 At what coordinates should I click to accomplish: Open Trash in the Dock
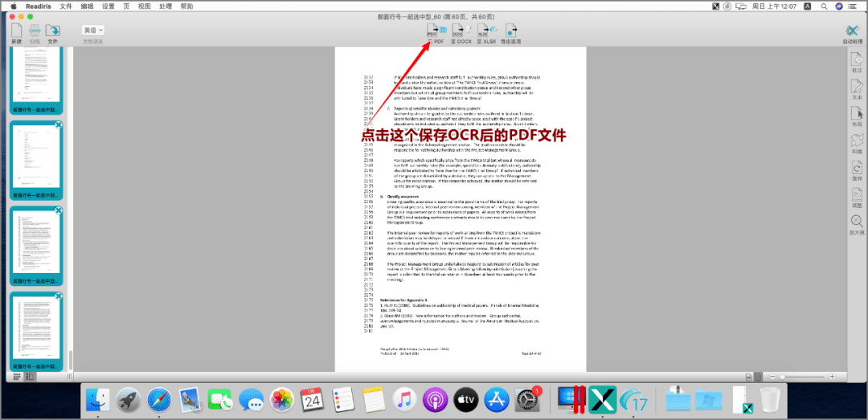coord(769,400)
